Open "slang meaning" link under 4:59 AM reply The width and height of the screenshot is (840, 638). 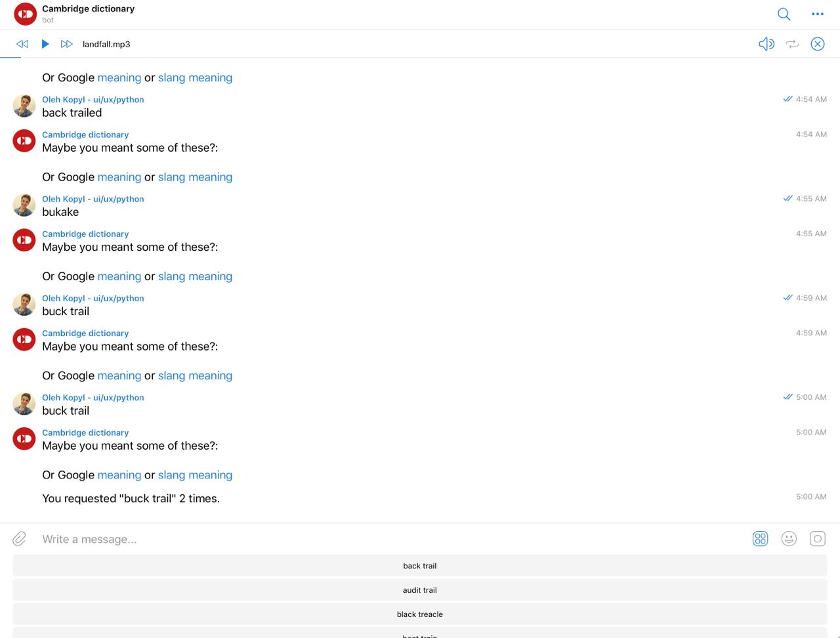(195, 375)
